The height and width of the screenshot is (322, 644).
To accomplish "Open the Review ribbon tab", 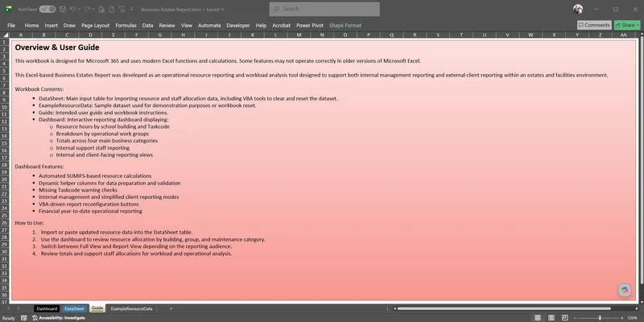I will [x=167, y=26].
